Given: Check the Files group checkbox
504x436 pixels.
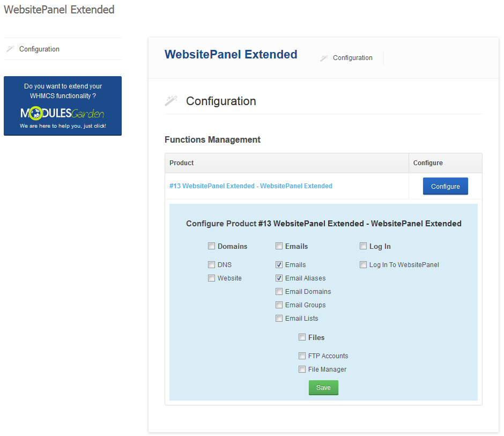Looking at the screenshot, I should pyautogui.click(x=302, y=337).
